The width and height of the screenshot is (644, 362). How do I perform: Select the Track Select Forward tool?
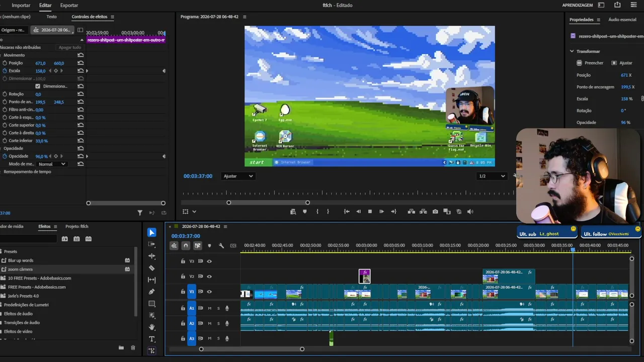click(x=152, y=244)
